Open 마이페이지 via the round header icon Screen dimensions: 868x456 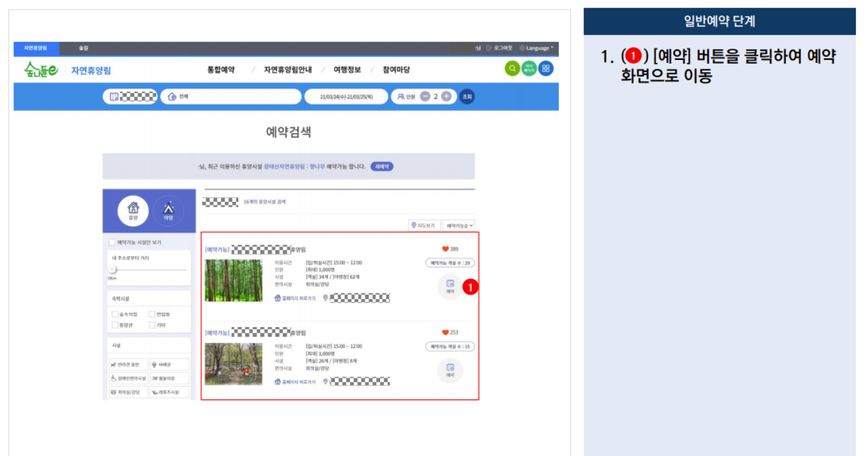tap(528, 68)
